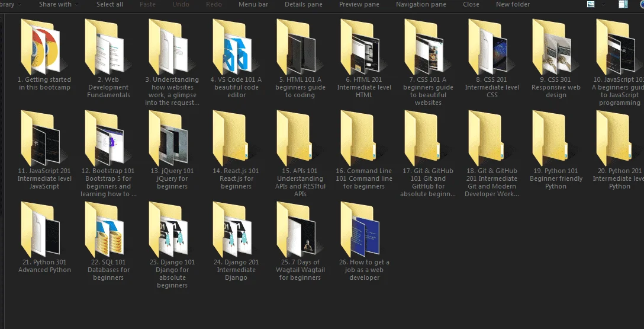Select the Python 201 Intermediate folder icon
The height and width of the screenshot is (329, 644).
tap(614, 138)
